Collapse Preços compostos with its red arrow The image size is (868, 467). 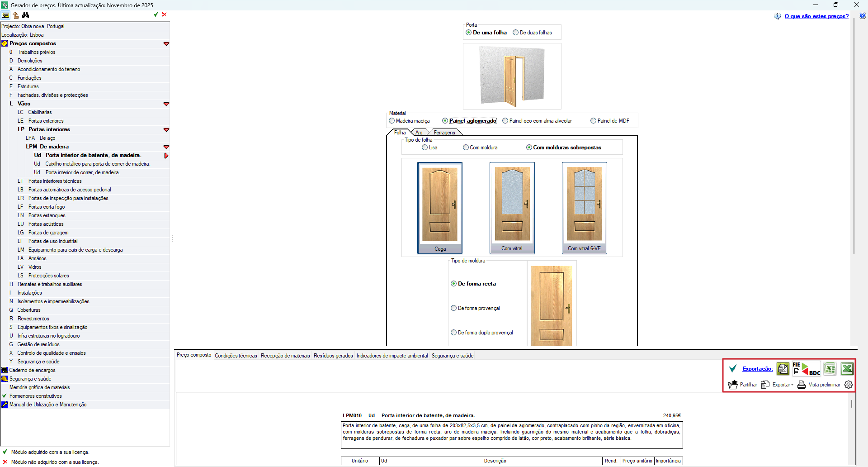[166, 44]
